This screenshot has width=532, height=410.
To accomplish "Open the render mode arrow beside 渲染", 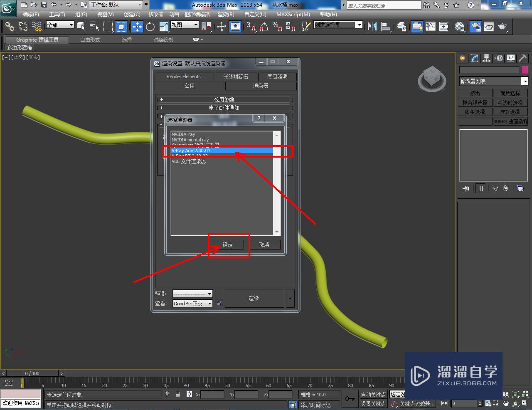I will (290, 299).
